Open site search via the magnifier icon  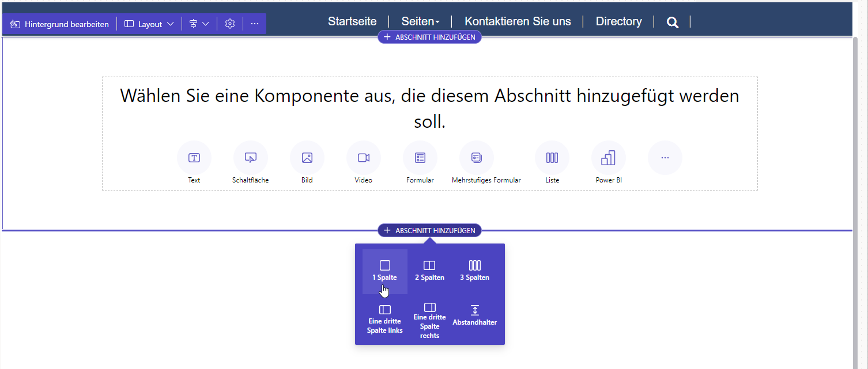tap(672, 21)
